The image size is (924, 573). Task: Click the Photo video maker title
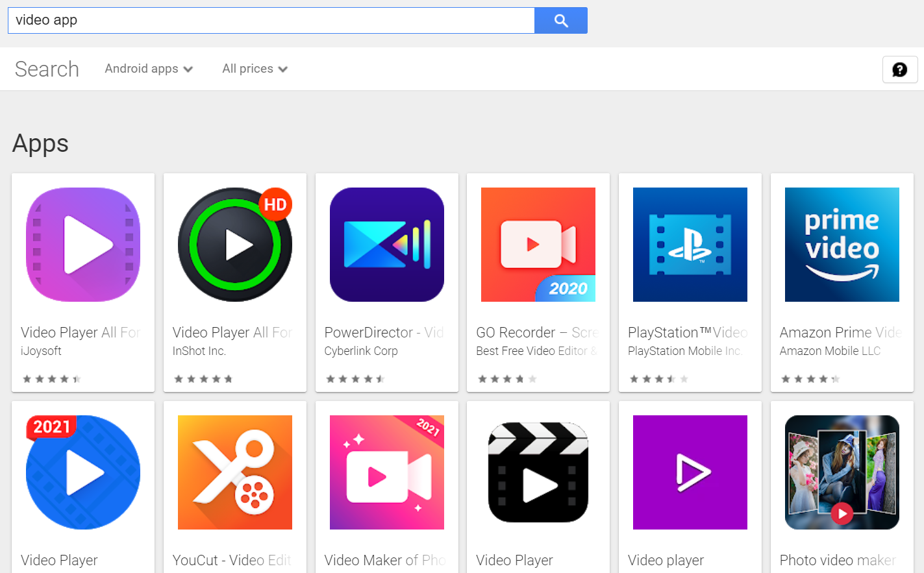pos(838,560)
